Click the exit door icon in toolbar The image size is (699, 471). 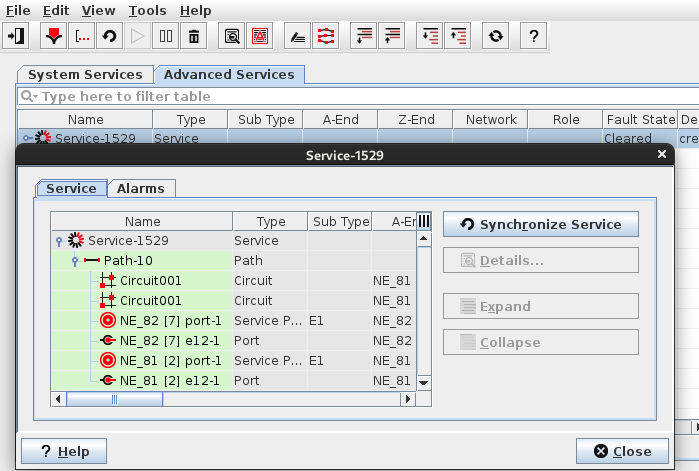16,36
